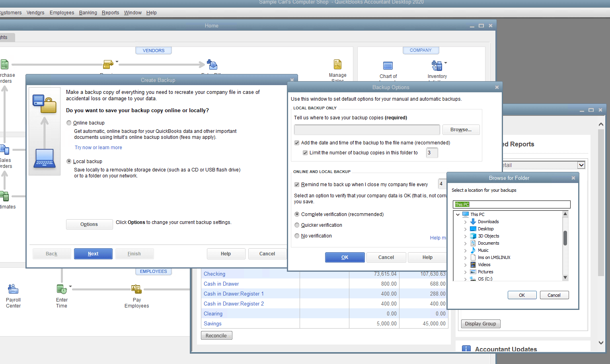Screen dimensions: 610x364
Task: Select the Online backup radio button
Action: point(69,123)
